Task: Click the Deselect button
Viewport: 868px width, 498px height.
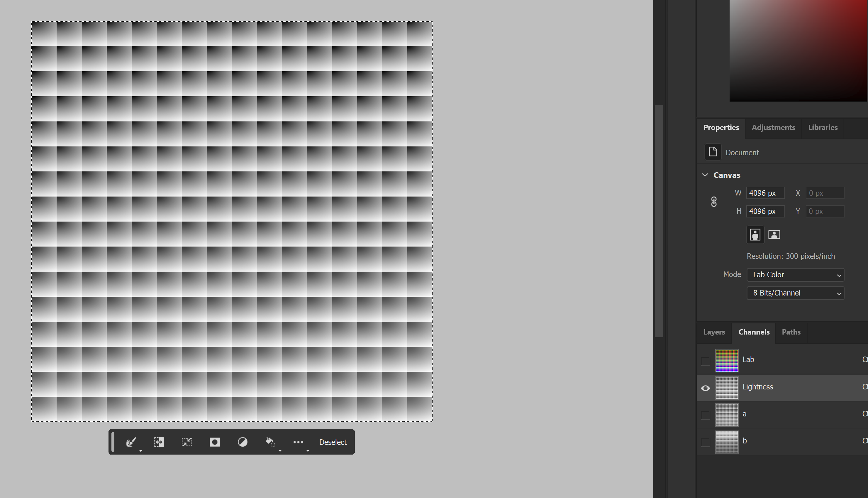Action: pyautogui.click(x=333, y=442)
